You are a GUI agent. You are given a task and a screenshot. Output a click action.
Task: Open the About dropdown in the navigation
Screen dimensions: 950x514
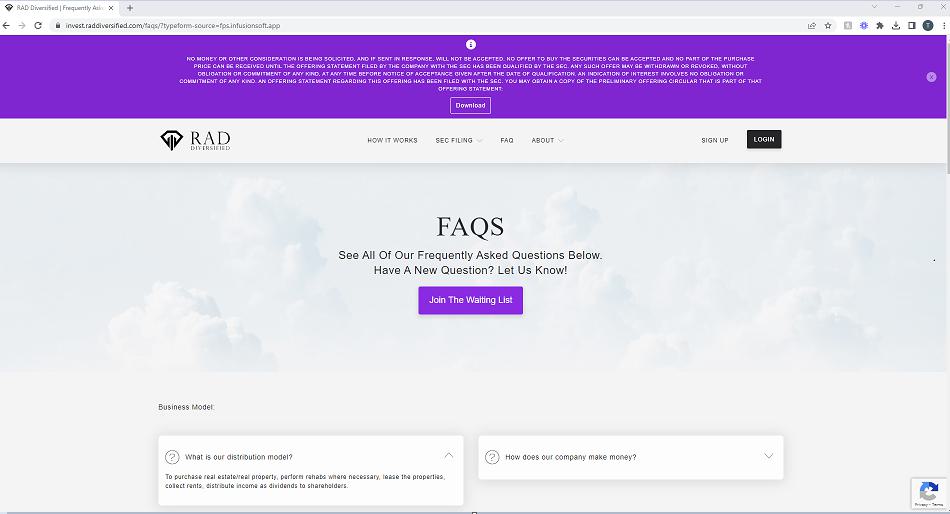547,140
